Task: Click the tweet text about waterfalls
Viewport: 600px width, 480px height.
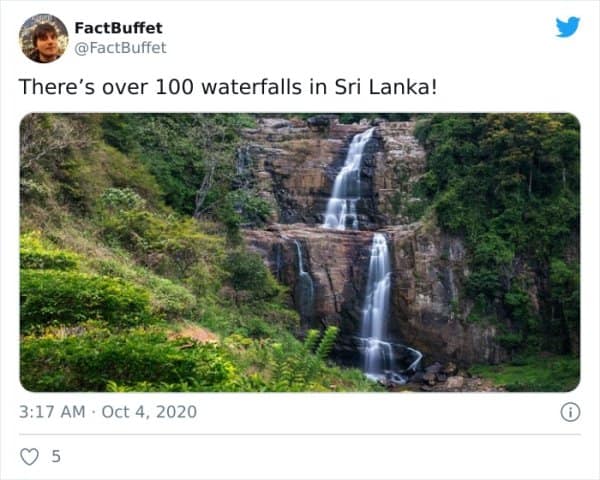Action: [228, 86]
